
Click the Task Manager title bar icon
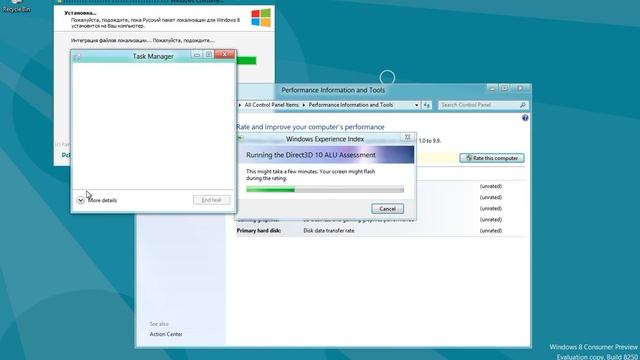(x=77, y=57)
